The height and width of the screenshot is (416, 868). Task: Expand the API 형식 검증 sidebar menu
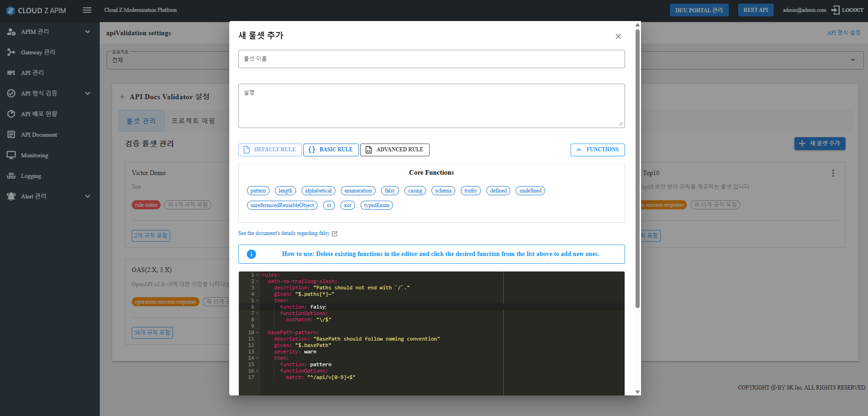coord(87,93)
